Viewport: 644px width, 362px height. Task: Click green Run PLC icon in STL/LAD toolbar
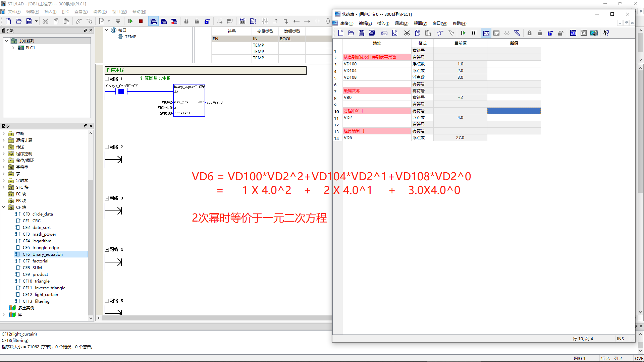click(x=130, y=21)
